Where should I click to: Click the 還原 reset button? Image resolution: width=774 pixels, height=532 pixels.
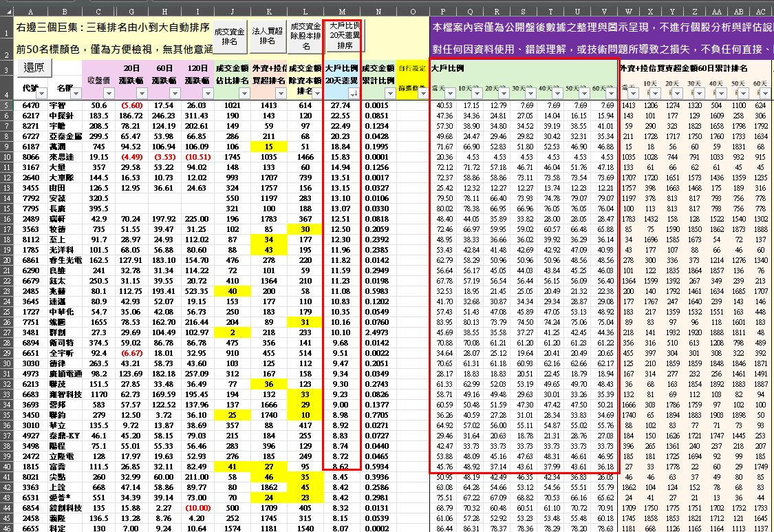tap(34, 67)
